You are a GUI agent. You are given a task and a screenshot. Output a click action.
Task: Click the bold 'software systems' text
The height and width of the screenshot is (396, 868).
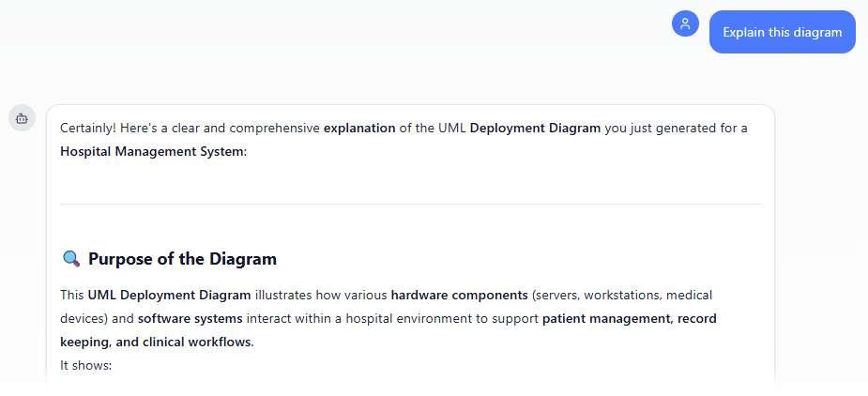(x=190, y=318)
